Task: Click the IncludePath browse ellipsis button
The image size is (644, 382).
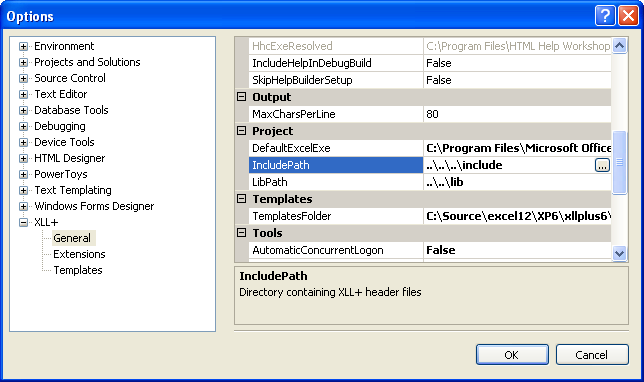Action: 602,165
